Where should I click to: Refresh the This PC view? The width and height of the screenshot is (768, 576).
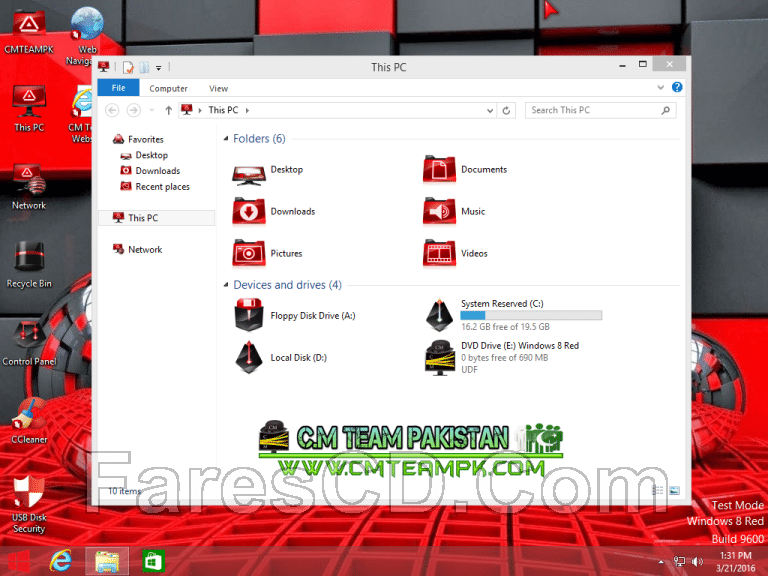coord(506,111)
